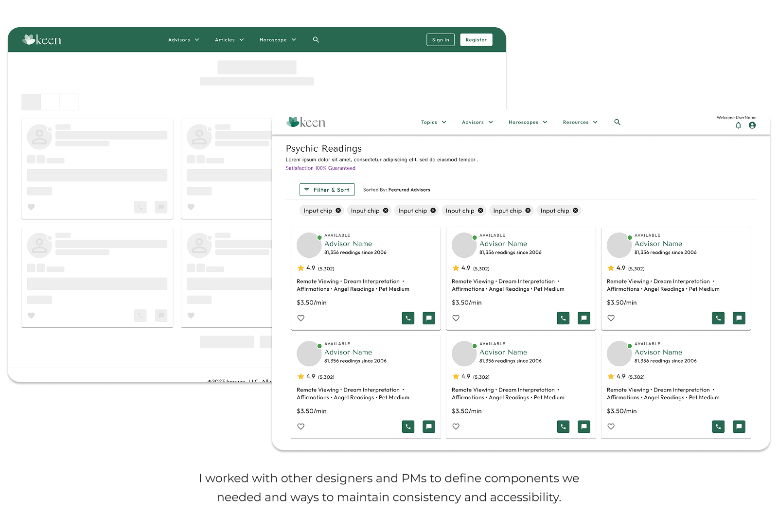This screenshot has width=778, height=532.
Task: Click search icon in the green header
Action: 316,40
